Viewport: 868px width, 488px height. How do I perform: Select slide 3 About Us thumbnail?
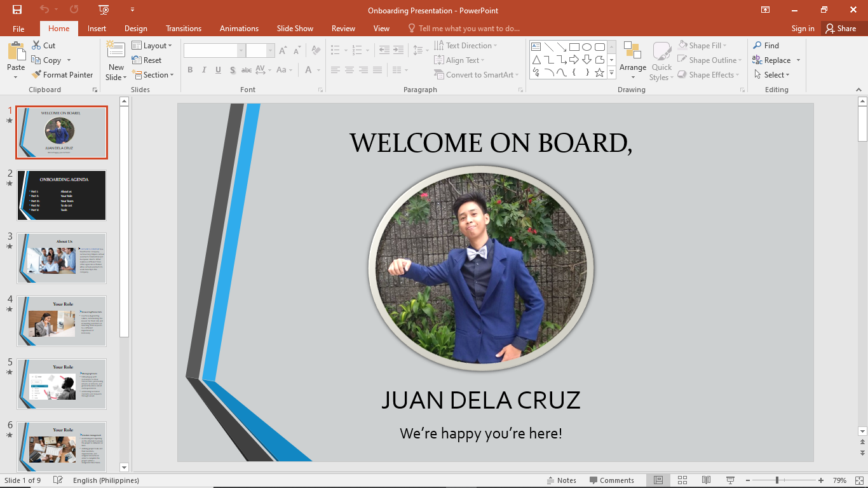[x=62, y=259]
